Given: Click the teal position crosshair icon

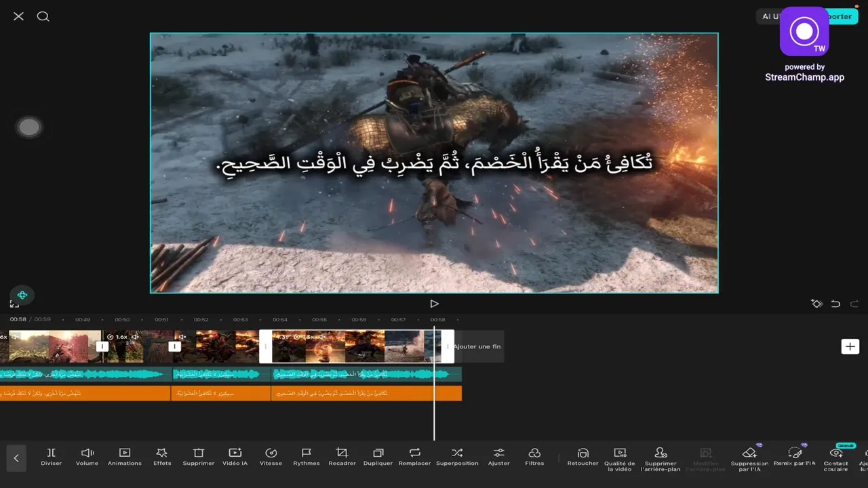Looking at the screenshot, I should pos(22,295).
